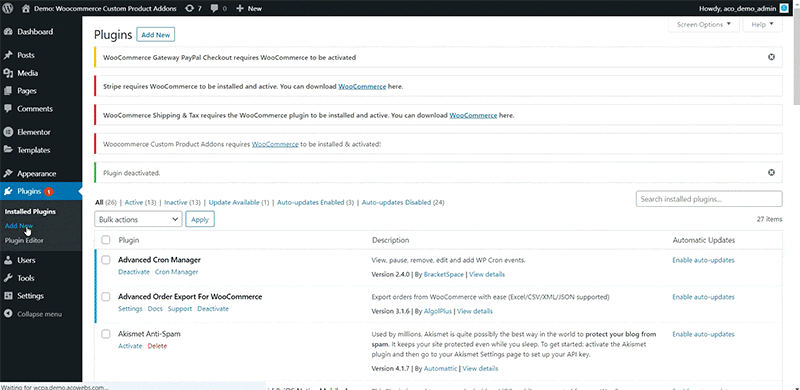The image size is (800, 390).
Task: Open Installed Plugins submenu item
Action: [30, 211]
